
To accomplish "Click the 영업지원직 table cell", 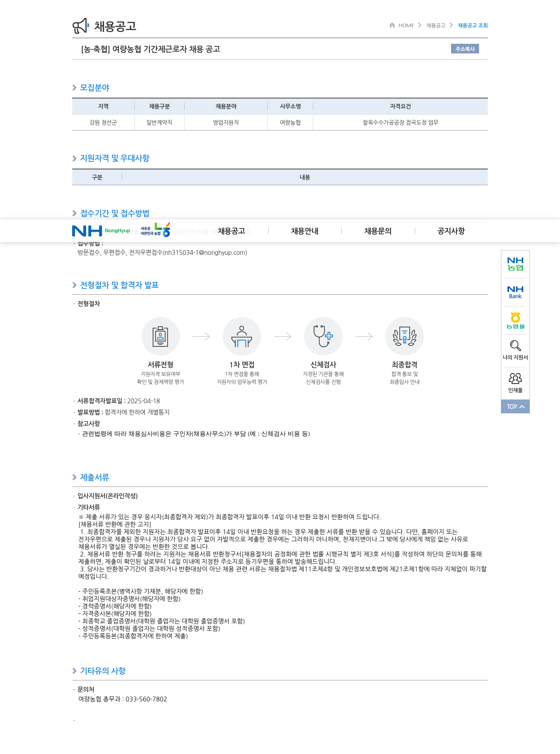I will click(x=226, y=123).
